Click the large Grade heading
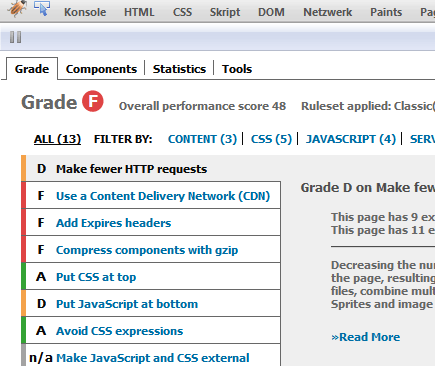This screenshot has width=435, height=366. pyautogui.click(x=49, y=102)
